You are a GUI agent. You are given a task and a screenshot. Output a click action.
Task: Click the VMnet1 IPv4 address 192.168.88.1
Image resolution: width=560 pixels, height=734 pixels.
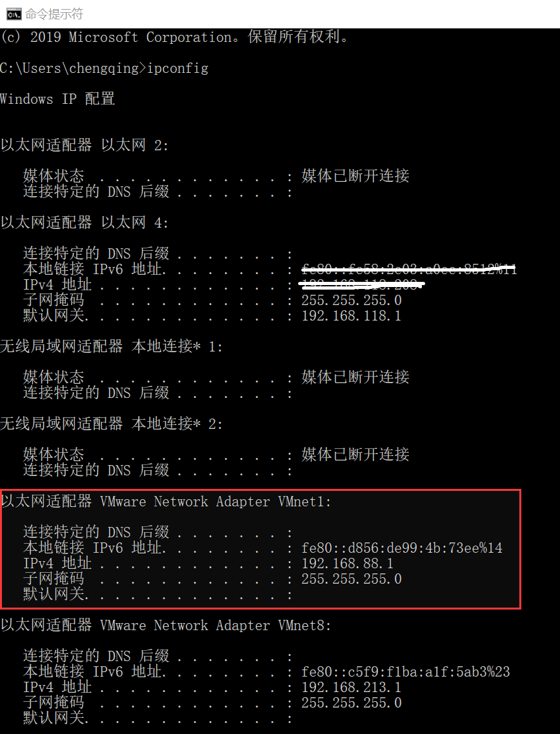pyautogui.click(x=348, y=563)
